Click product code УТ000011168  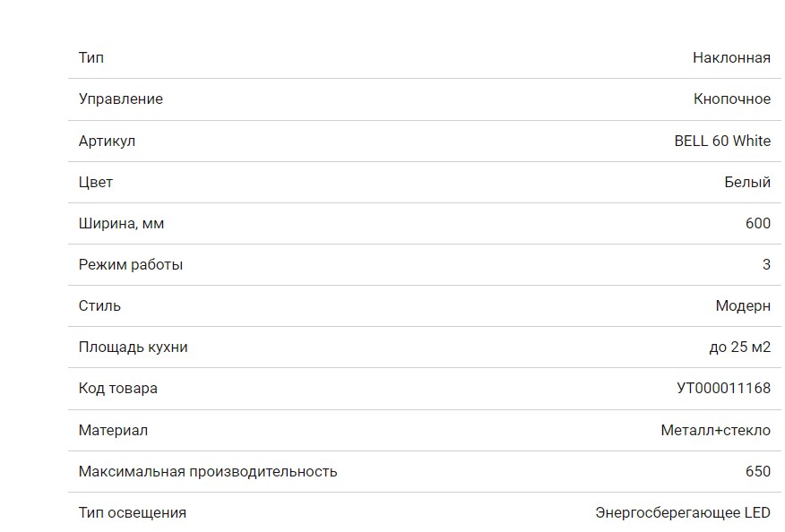(722, 388)
